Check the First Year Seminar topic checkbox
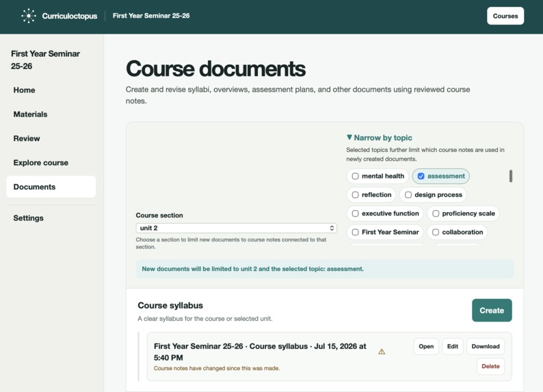Screen dimensions: 543x392 coord(356,233)
